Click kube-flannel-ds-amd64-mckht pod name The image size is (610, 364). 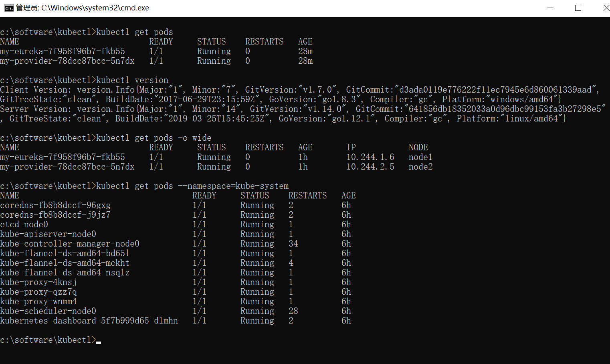[65, 263]
